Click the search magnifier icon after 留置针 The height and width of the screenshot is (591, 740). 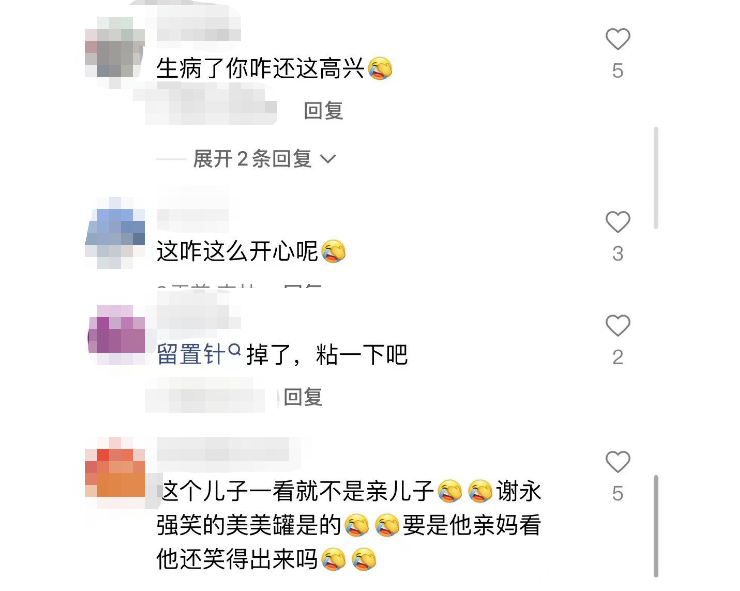click(x=235, y=350)
